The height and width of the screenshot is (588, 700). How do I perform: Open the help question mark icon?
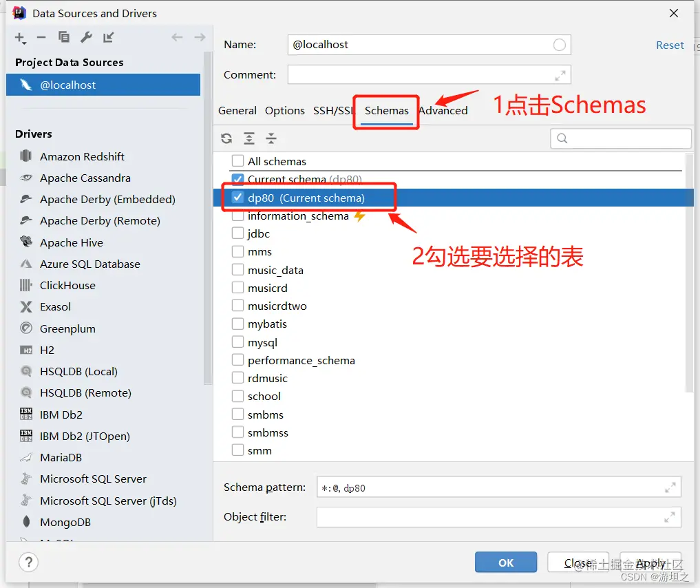pos(28,563)
